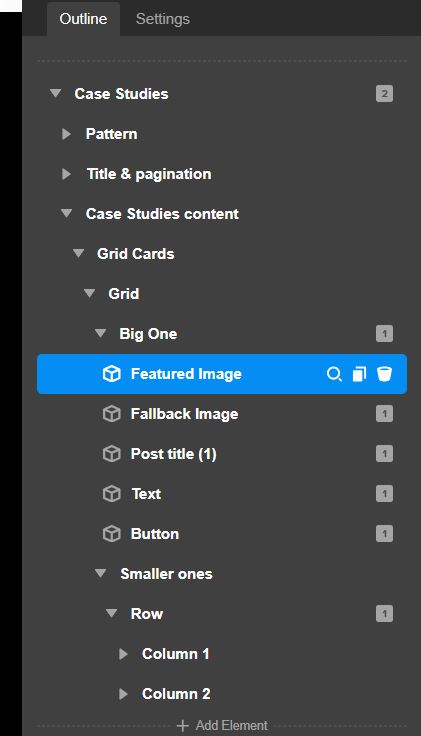Click the magnifier icon on Featured Image
The image size is (421, 736).
pyautogui.click(x=334, y=374)
